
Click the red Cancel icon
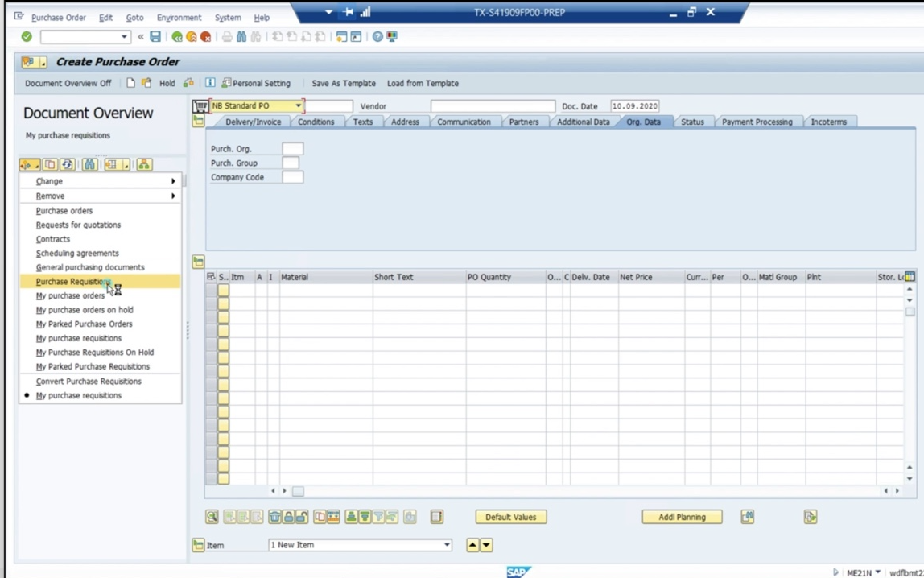[x=206, y=36]
